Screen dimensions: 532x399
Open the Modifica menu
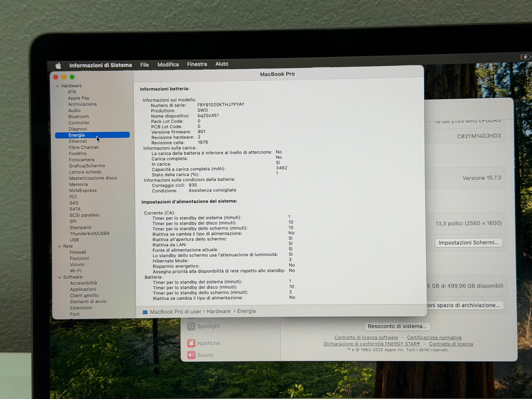pos(168,64)
